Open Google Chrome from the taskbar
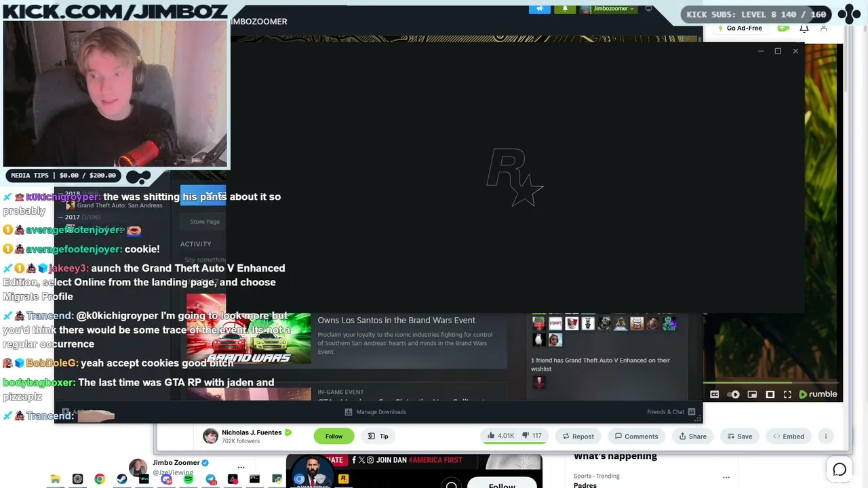This screenshot has height=488, width=868. point(100,479)
